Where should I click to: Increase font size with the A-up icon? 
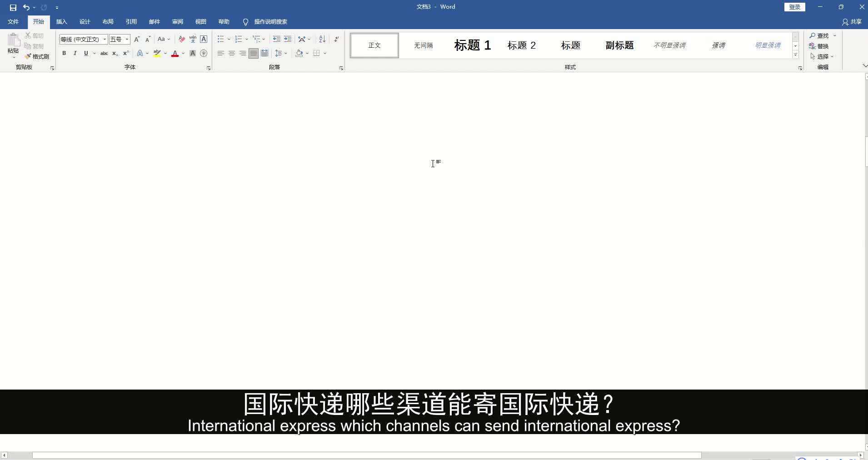pos(137,39)
